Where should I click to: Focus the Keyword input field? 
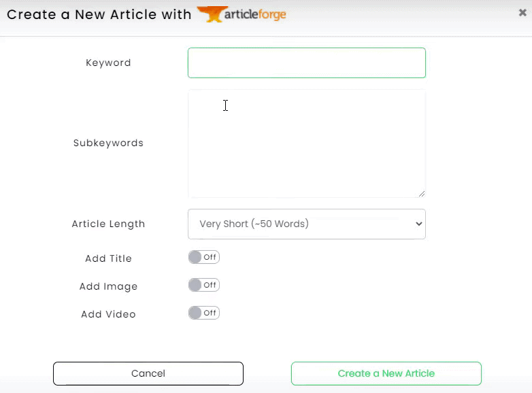[307, 63]
